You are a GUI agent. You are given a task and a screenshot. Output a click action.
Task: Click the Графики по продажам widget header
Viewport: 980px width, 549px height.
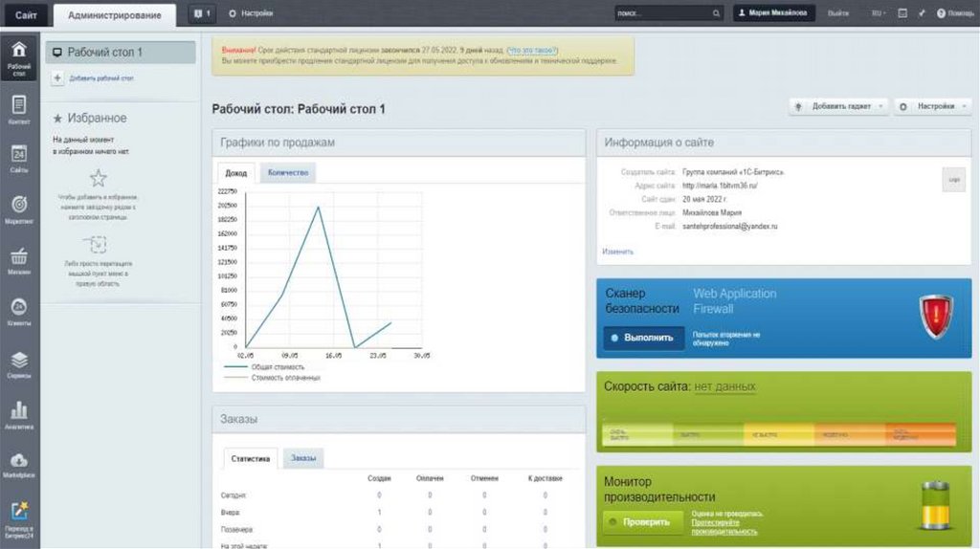tap(399, 143)
